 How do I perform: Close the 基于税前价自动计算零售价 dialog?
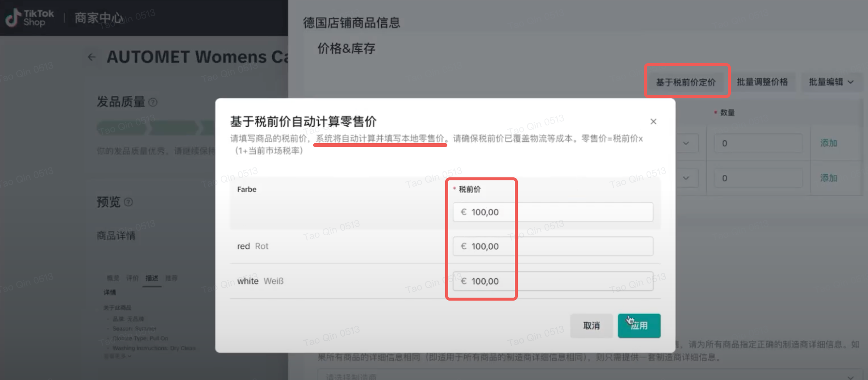click(x=653, y=122)
